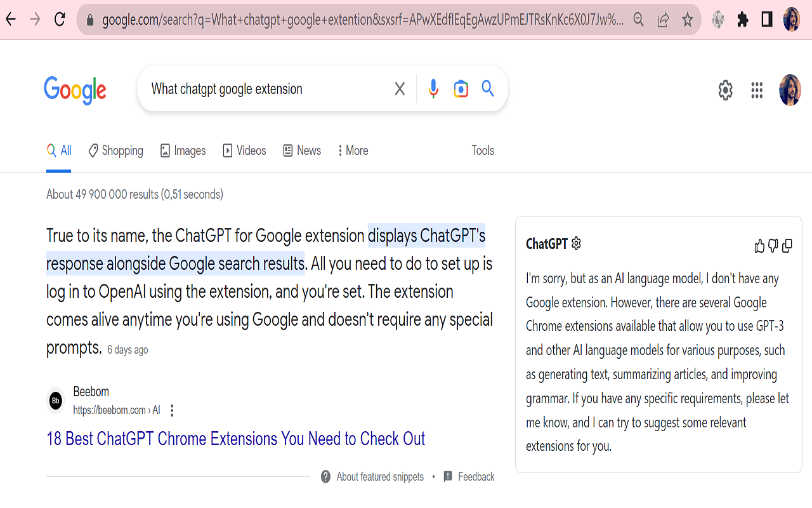Viewport: 812px width, 508px height.
Task: Submit search with the blue magnifier icon
Action: [x=488, y=88]
